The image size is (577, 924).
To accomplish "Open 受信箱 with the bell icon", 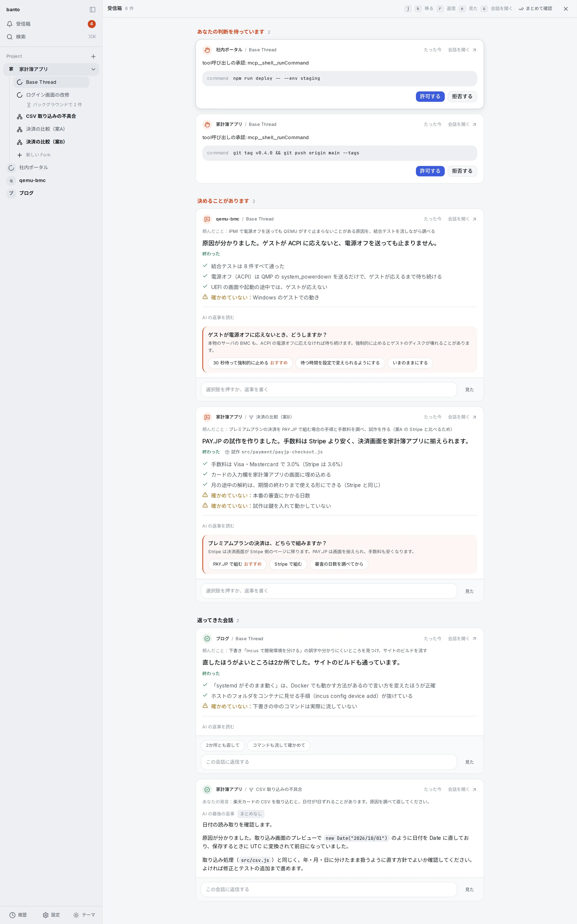I will point(51,24).
